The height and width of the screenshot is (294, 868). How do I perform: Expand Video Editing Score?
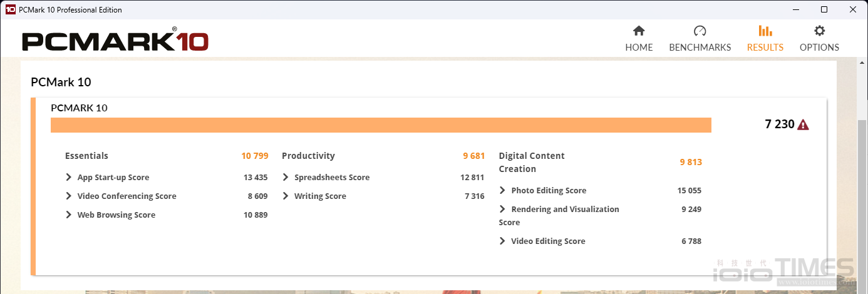coord(502,241)
